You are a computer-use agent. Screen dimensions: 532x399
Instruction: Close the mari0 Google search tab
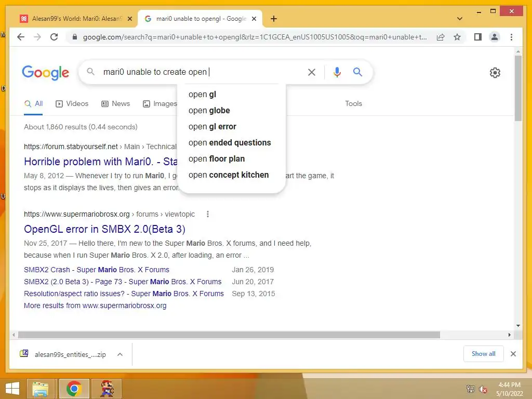(x=254, y=19)
